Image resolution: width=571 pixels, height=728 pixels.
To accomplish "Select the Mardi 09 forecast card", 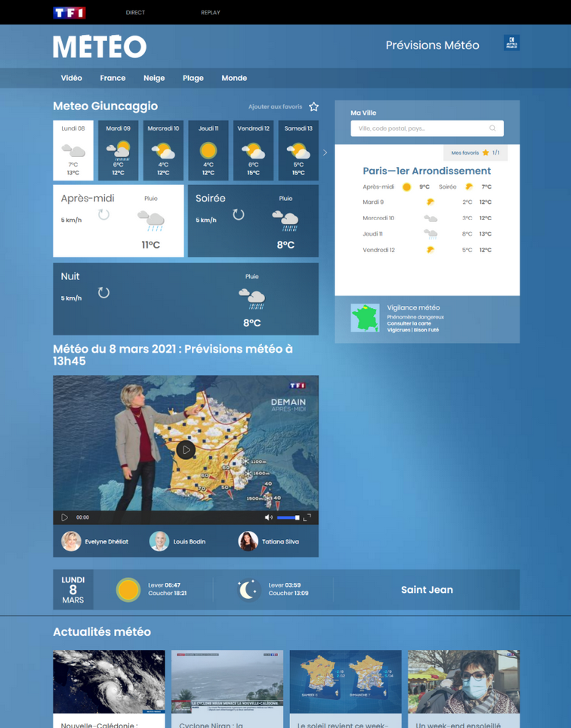I will pos(118,150).
